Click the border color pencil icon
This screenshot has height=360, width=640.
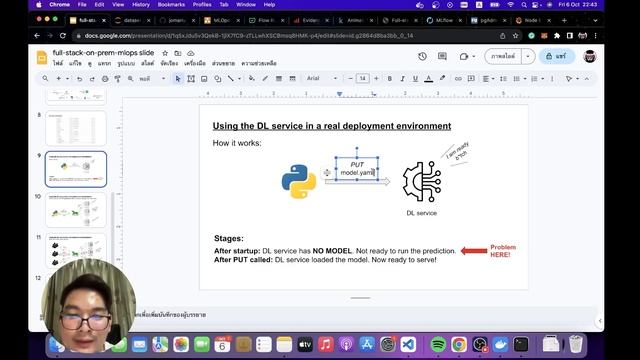pos(265,78)
